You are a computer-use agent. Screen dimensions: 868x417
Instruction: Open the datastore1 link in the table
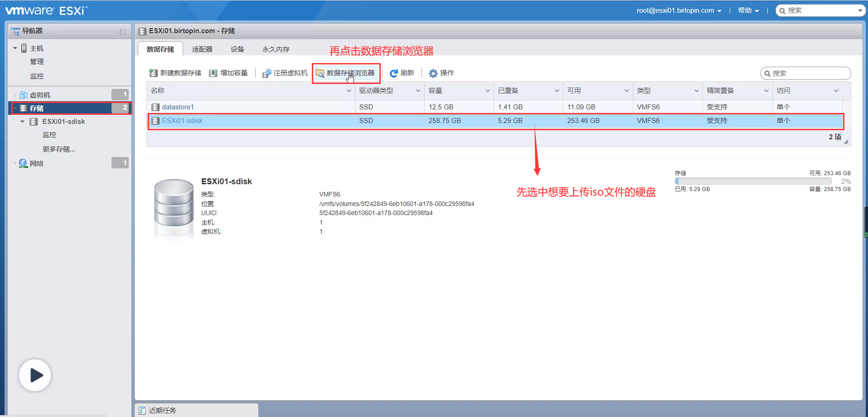tap(178, 107)
